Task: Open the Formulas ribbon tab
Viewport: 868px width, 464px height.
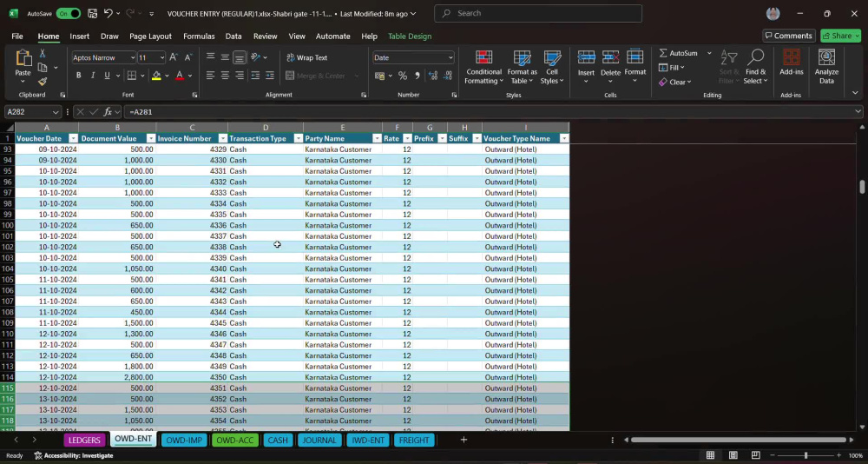Action: [x=199, y=36]
